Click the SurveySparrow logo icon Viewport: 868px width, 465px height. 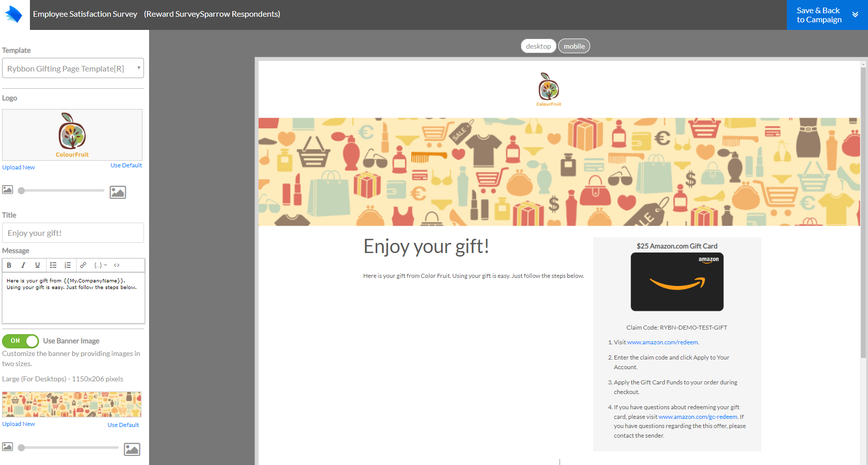[14, 14]
